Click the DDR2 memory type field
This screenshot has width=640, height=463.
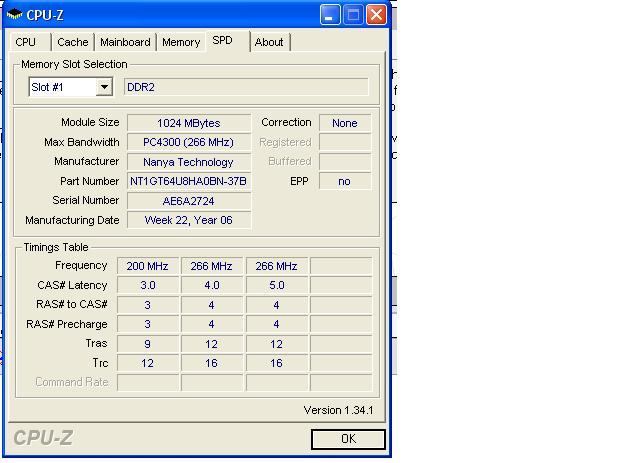[246, 87]
